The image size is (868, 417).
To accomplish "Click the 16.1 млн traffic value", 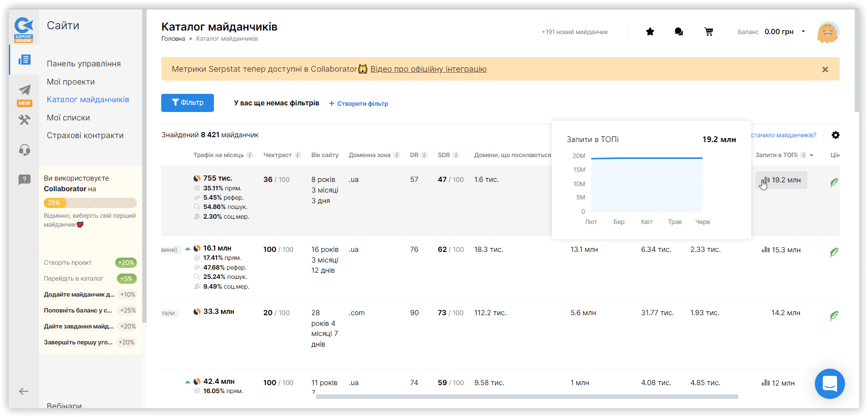I will (217, 248).
